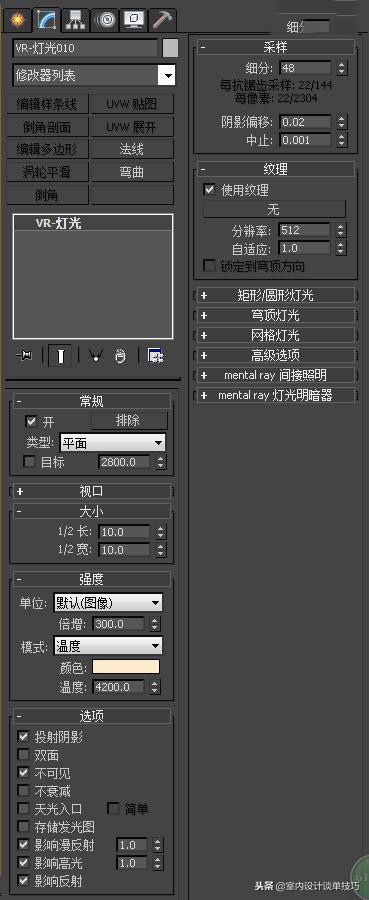Viewport: 369px width, 900px height.
Task: Toggle show end result icon
Action: coord(60,356)
